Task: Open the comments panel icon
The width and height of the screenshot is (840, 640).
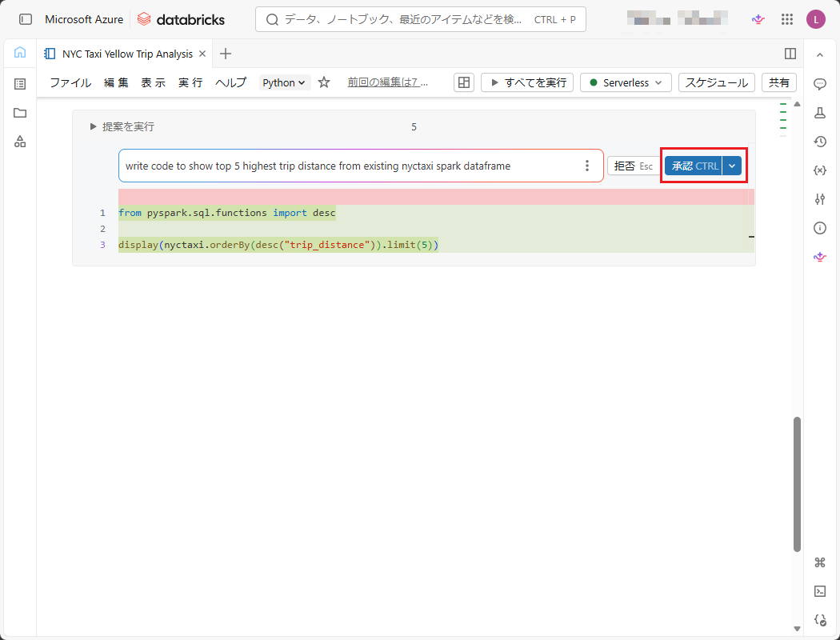Action: point(819,84)
